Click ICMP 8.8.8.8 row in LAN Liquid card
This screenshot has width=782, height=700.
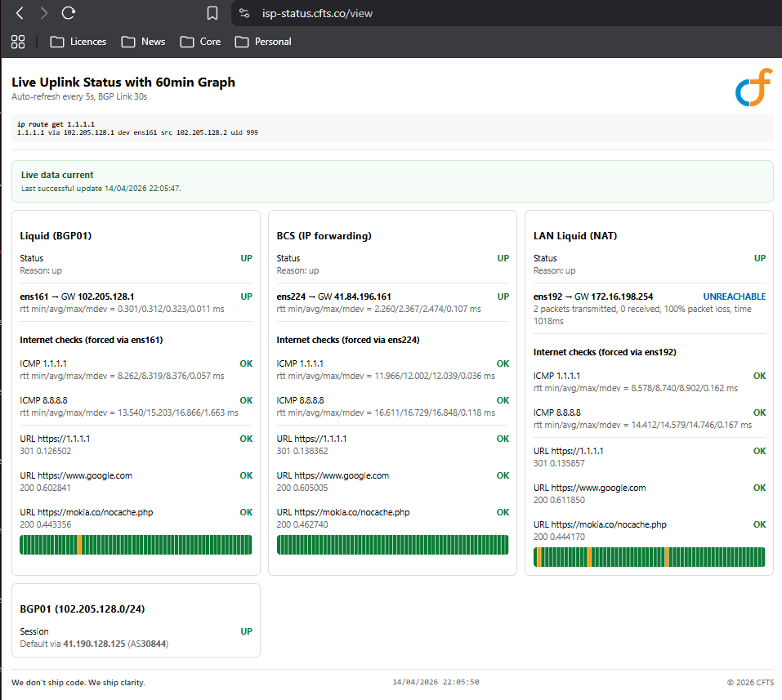(x=650, y=419)
